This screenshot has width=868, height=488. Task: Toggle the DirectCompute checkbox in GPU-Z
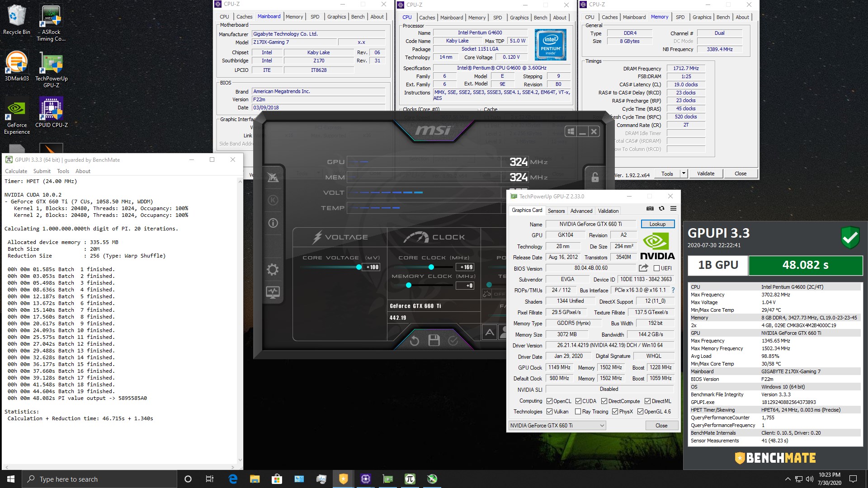pyautogui.click(x=604, y=401)
